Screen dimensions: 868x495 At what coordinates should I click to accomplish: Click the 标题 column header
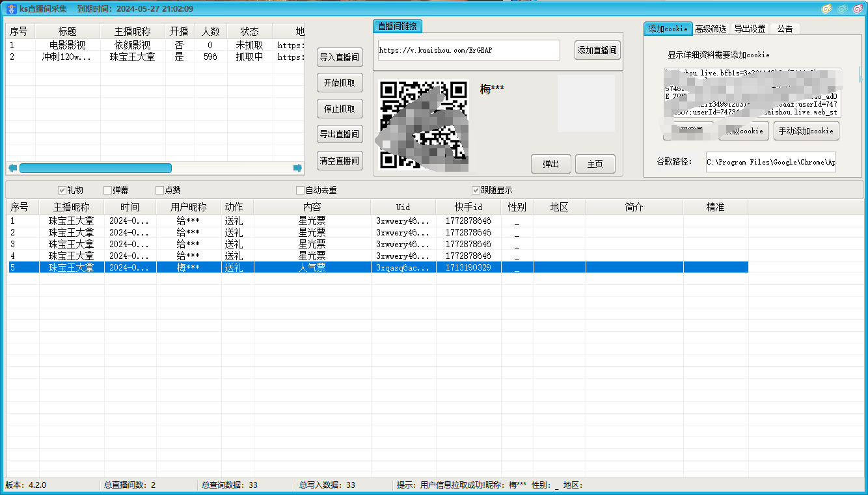coord(68,31)
